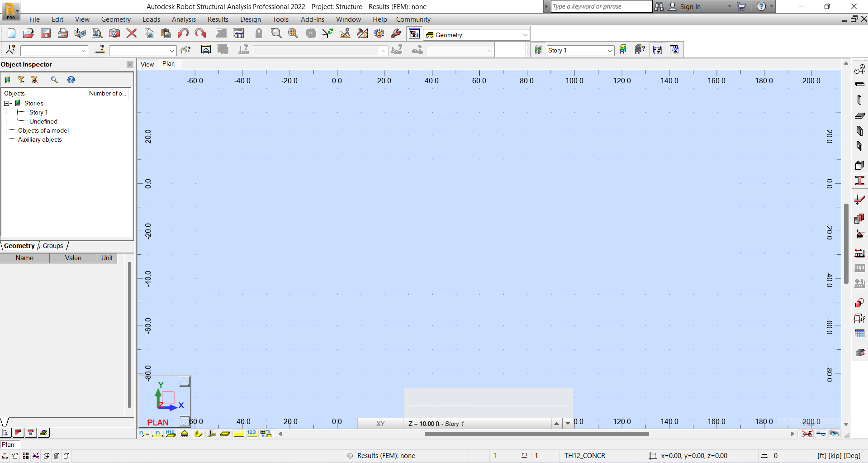Screen dimensions: 868x463
Task: Open the Story 1 selection dropdown
Action: 609,50
